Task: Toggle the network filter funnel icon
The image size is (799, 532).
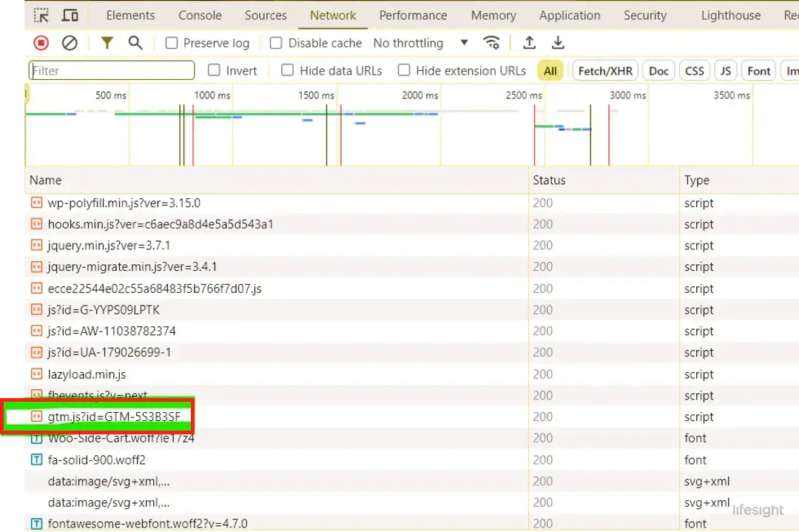Action: coord(107,43)
